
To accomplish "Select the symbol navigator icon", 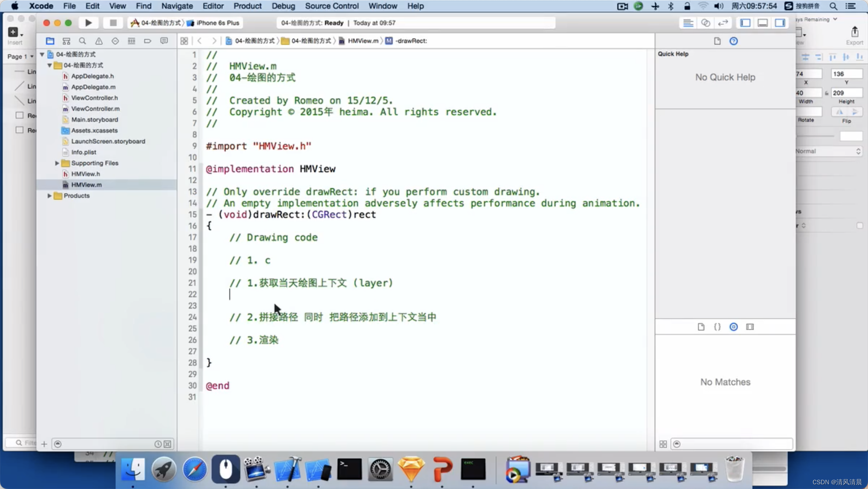I will (66, 41).
